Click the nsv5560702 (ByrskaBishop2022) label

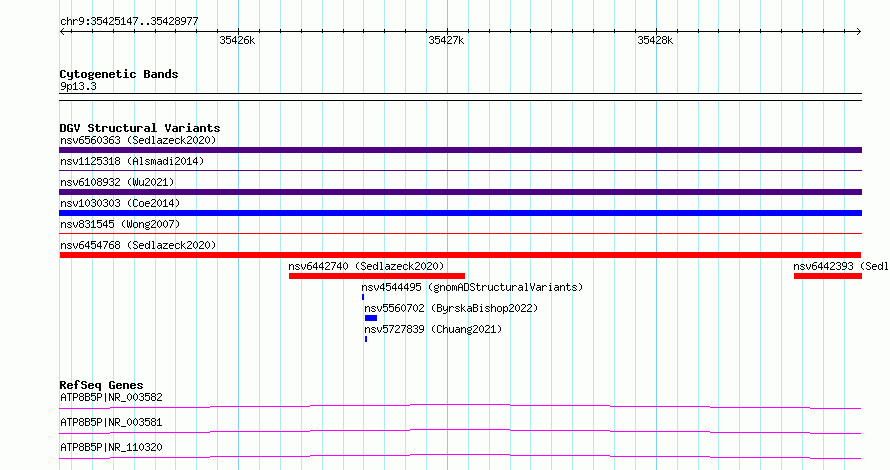pos(451,308)
